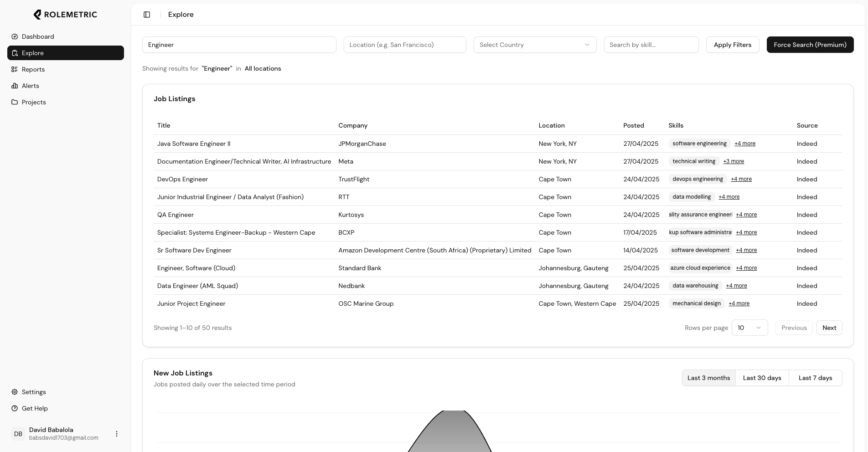
Task: Select the Last 3 months tab
Action: click(709, 378)
